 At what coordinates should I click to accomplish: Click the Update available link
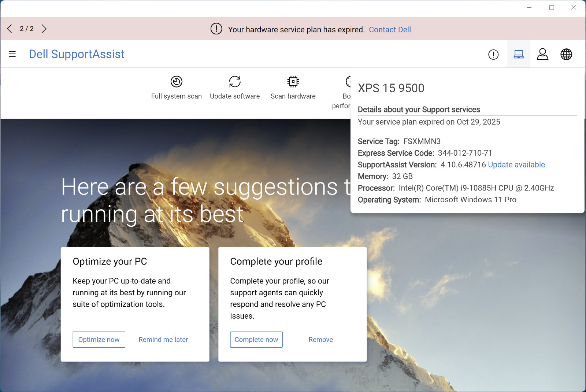[516, 165]
